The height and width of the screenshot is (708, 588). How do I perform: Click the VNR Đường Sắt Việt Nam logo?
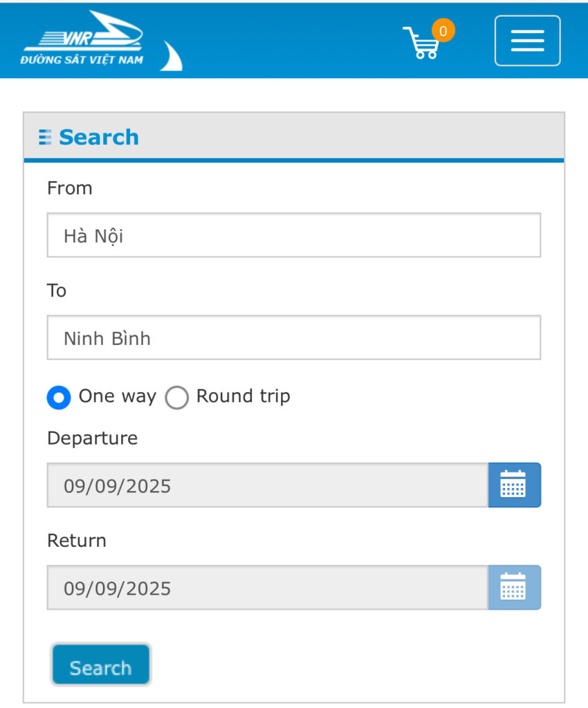(82, 39)
